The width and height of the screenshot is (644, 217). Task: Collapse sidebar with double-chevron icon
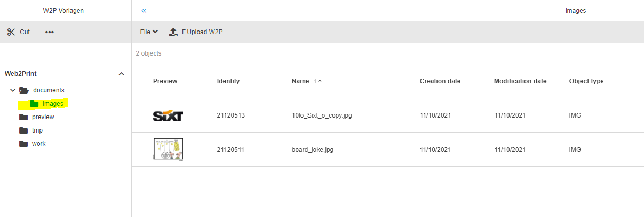point(144,11)
